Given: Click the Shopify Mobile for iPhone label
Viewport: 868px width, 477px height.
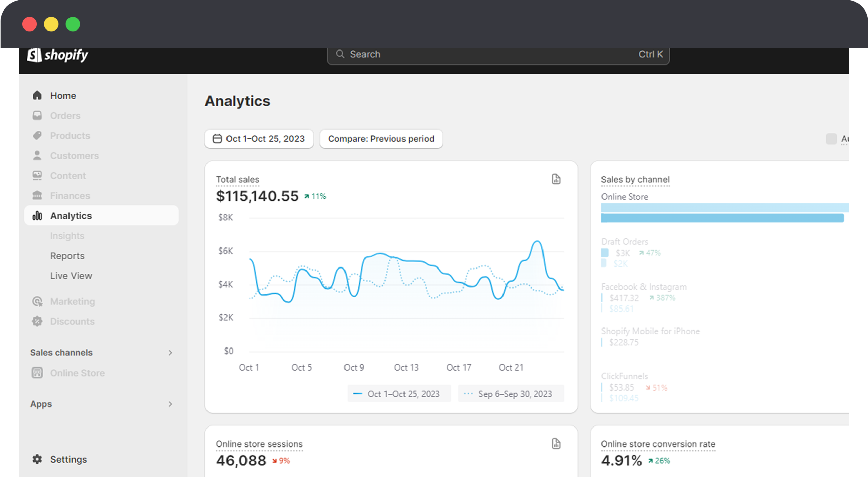Looking at the screenshot, I should tap(650, 331).
